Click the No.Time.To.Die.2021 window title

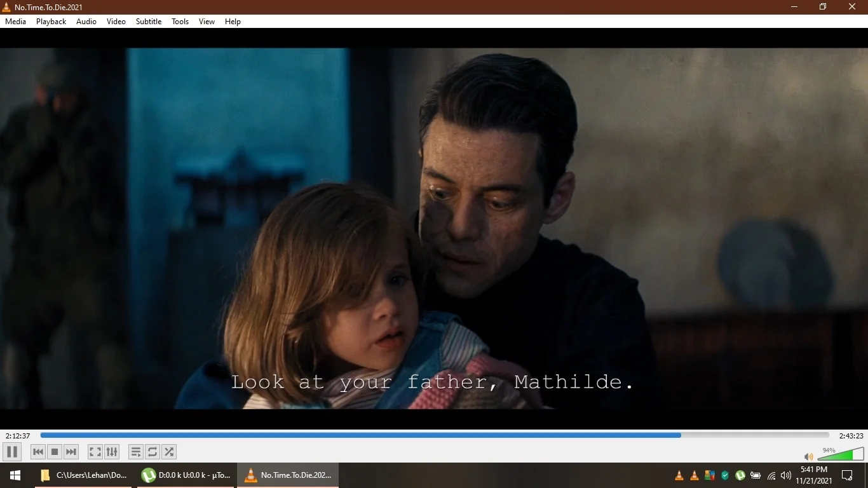(48, 7)
